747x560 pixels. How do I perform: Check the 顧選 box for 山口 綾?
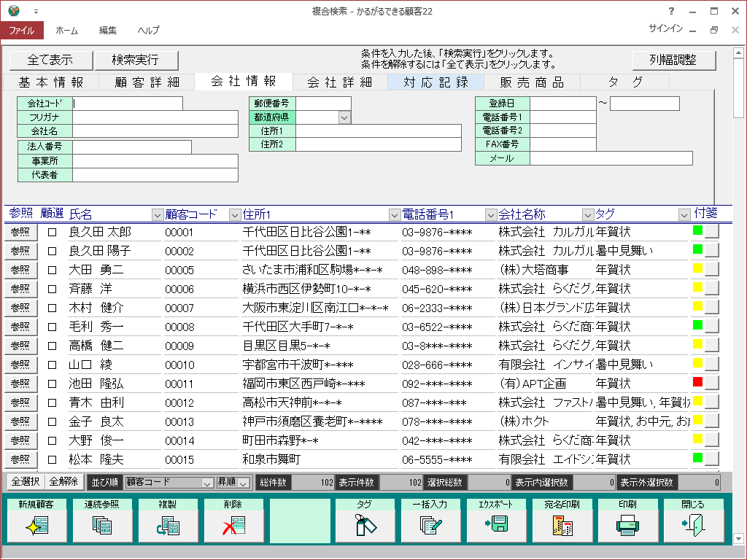click(x=53, y=365)
